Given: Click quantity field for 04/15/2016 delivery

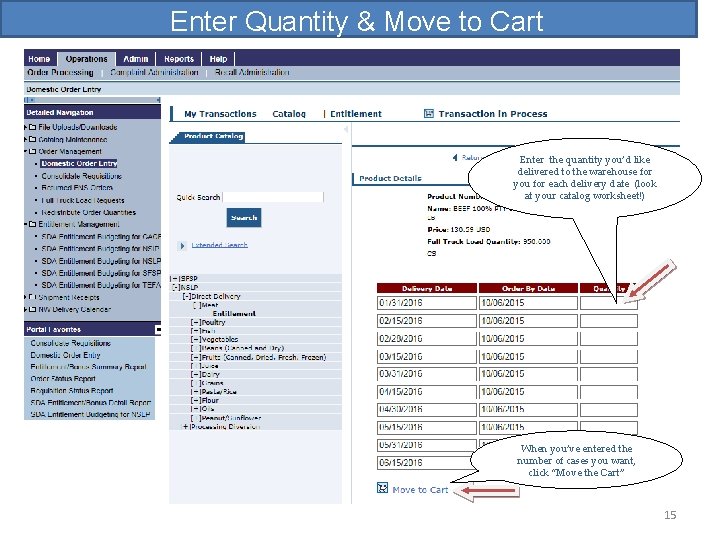Looking at the screenshot, I should coord(609,392).
